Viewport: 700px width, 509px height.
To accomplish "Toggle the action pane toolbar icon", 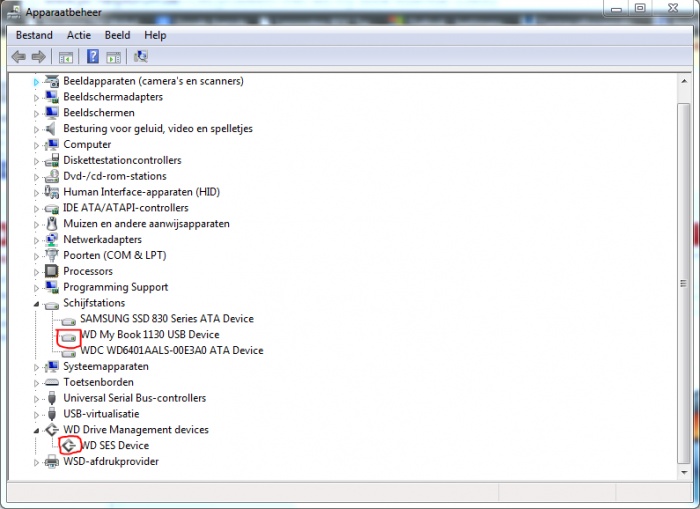I will click(x=113, y=57).
